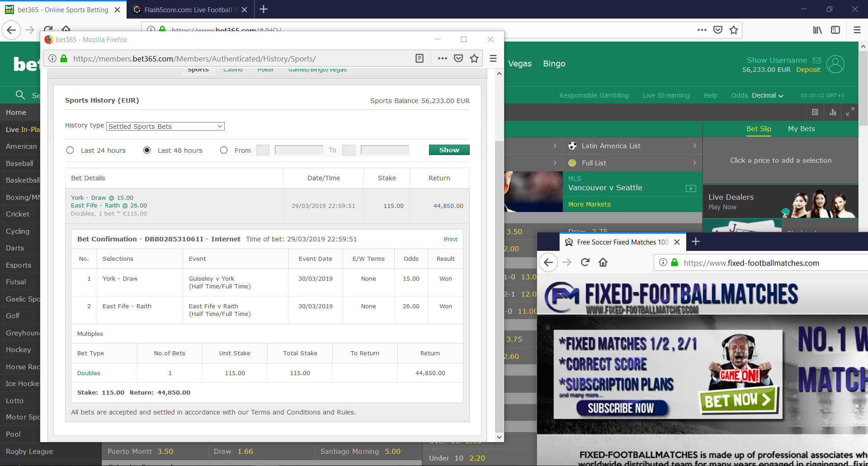This screenshot has width=868, height=466.
Task: Bookmark bet365 page with star in main window
Action: (734, 30)
